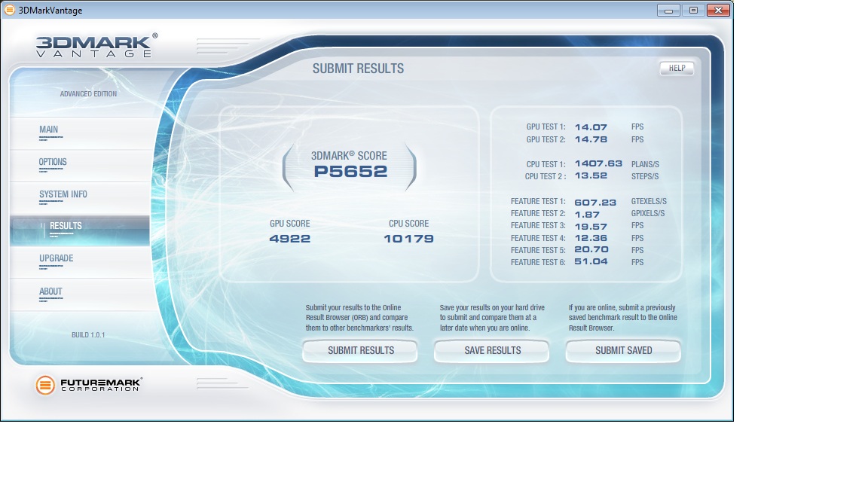Click the CPU score value 10179
This screenshot has width=868, height=488.
pos(408,239)
